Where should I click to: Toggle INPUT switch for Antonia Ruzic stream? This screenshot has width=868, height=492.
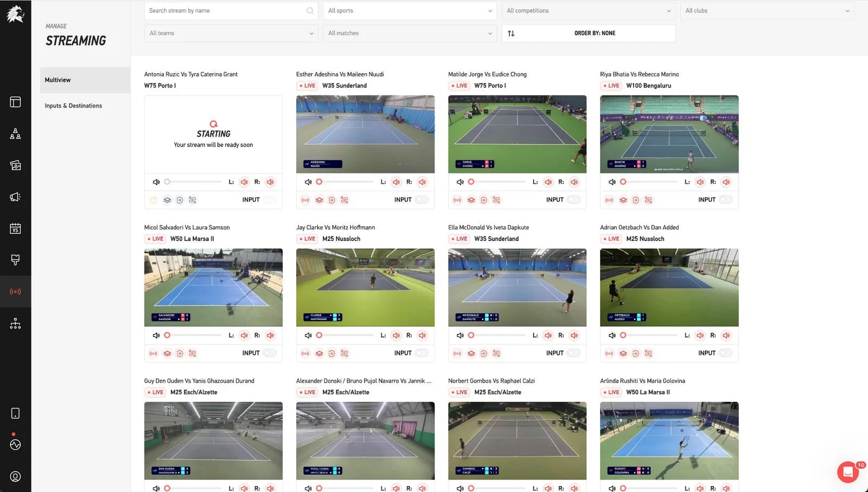[x=270, y=200]
